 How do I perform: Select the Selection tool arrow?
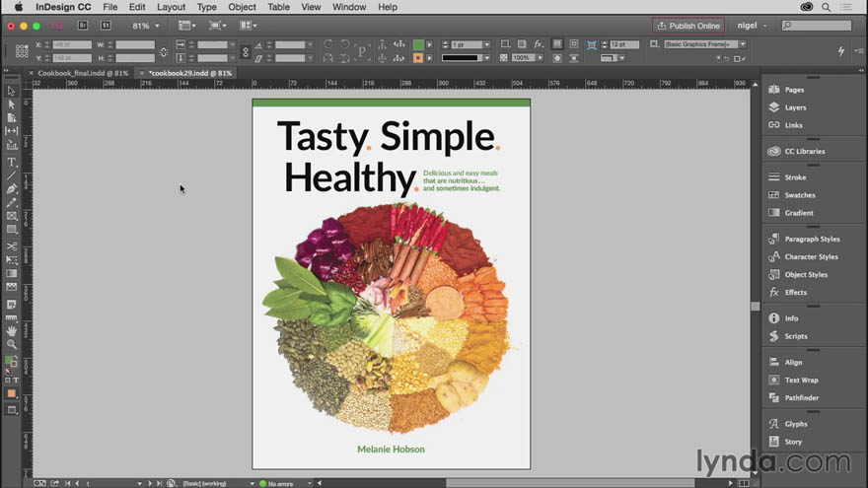coord(12,91)
